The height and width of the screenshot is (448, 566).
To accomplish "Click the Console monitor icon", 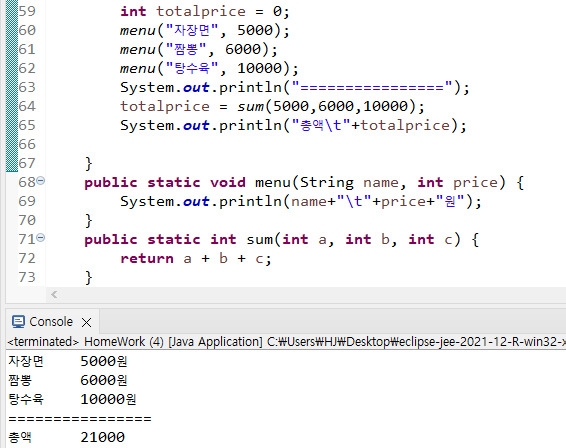I will [18, 322].
